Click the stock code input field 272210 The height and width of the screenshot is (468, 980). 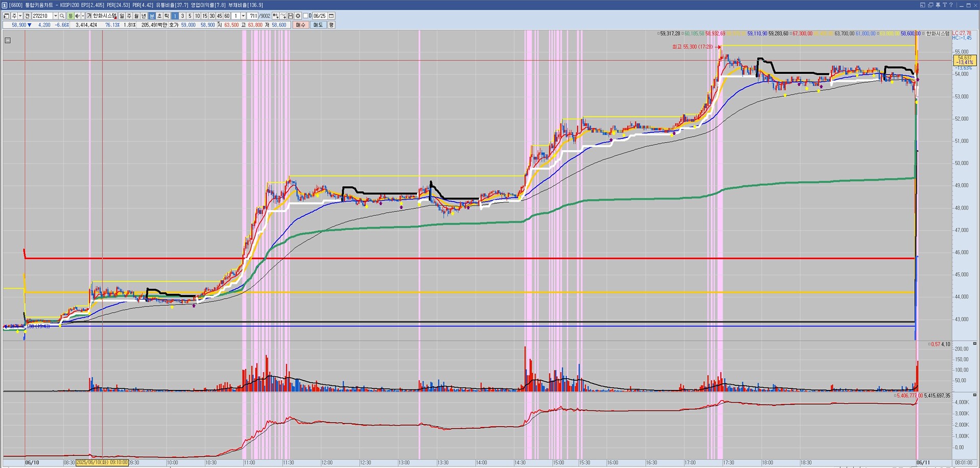point(42,16)
